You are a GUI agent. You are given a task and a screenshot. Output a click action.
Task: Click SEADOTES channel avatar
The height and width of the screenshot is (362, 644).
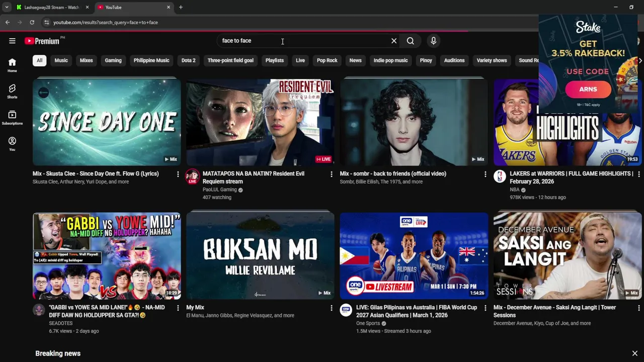(39, 310)
